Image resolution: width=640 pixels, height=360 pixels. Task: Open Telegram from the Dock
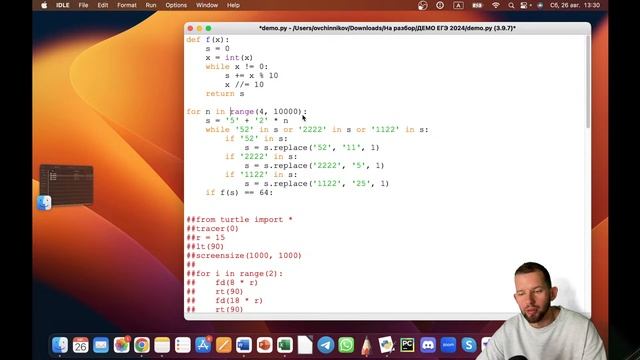coord(325,345)
